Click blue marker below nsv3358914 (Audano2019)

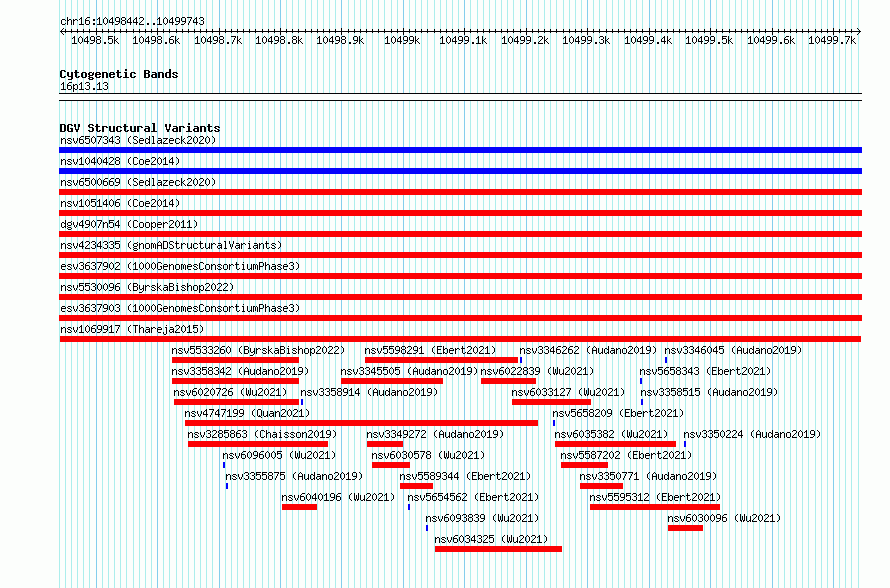click(x=302, y=402)
